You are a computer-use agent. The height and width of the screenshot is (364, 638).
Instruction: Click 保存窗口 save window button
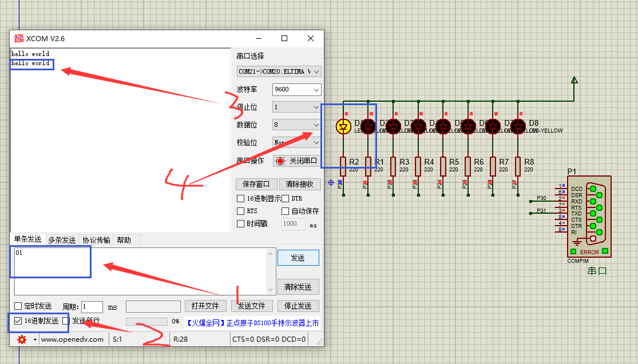pos(256,184)
